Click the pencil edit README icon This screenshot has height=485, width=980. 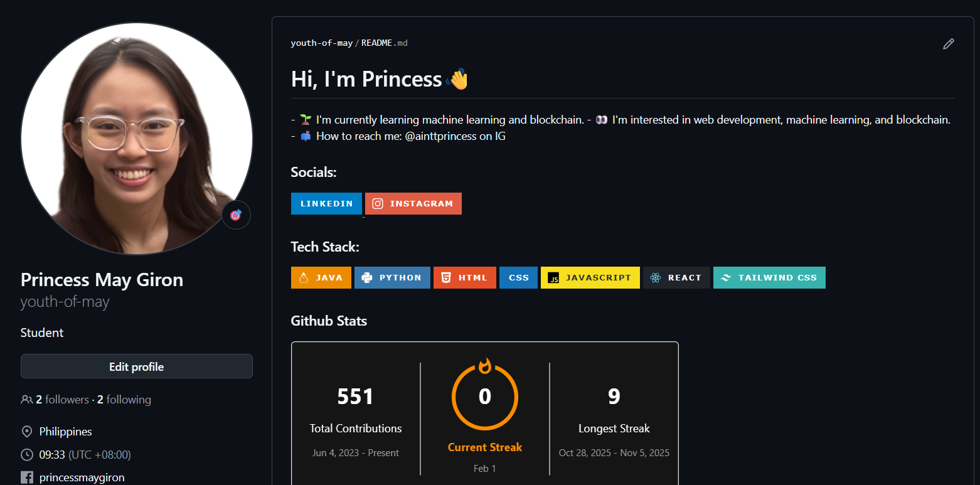948,44
